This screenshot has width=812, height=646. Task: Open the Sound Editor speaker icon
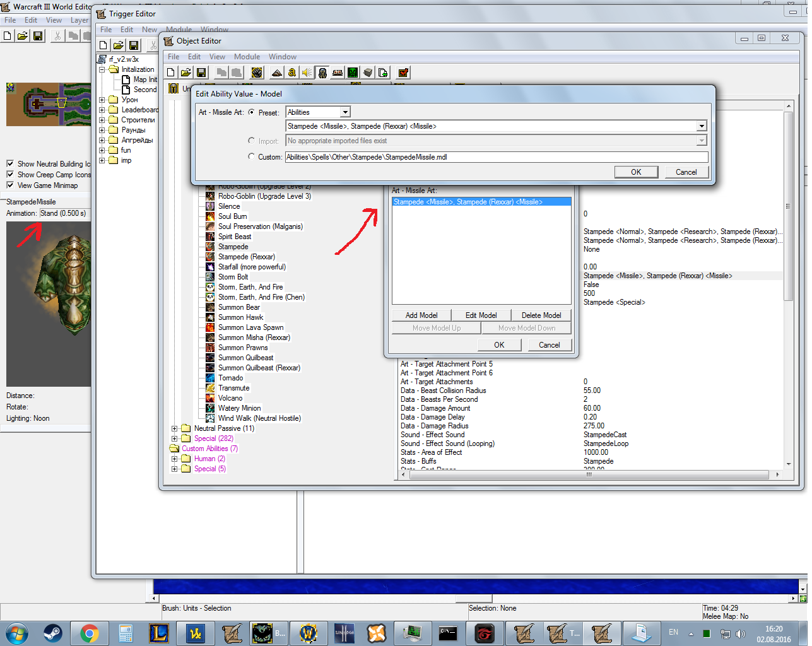(x=307, y=73)
